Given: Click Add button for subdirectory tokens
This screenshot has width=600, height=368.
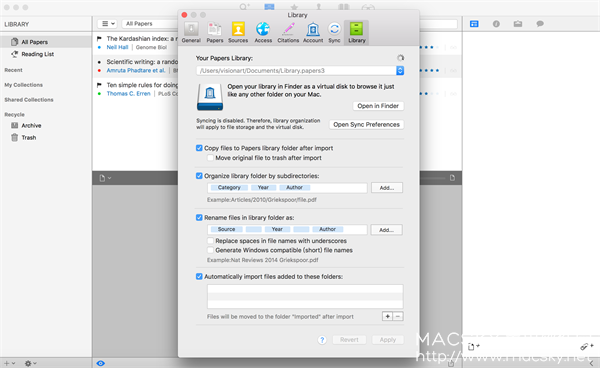Looking at the screenshot, I should click(x=386, y=188).
